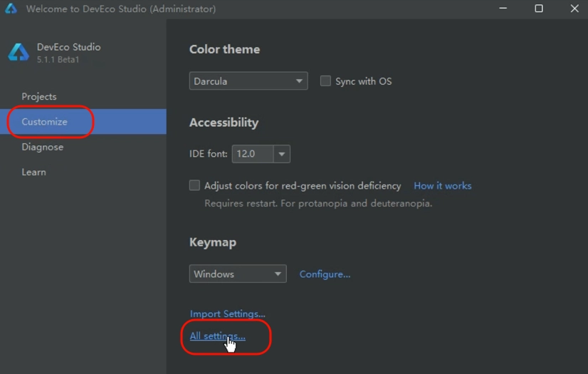
Task: Open the Darcula color theme dropdown
Action: (248, 81)
